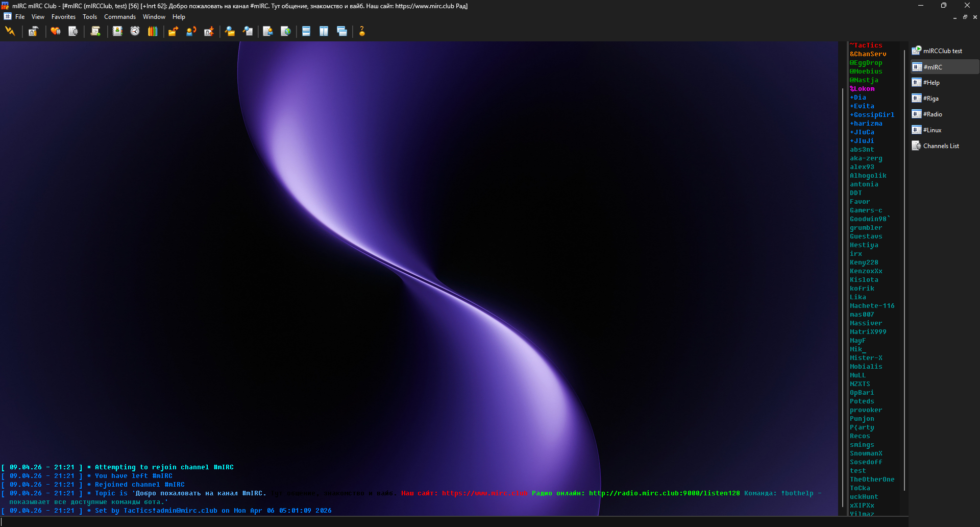The image size is (980, 527).
Task: Open Favorites with the heart icon
Action: [56, 32]
